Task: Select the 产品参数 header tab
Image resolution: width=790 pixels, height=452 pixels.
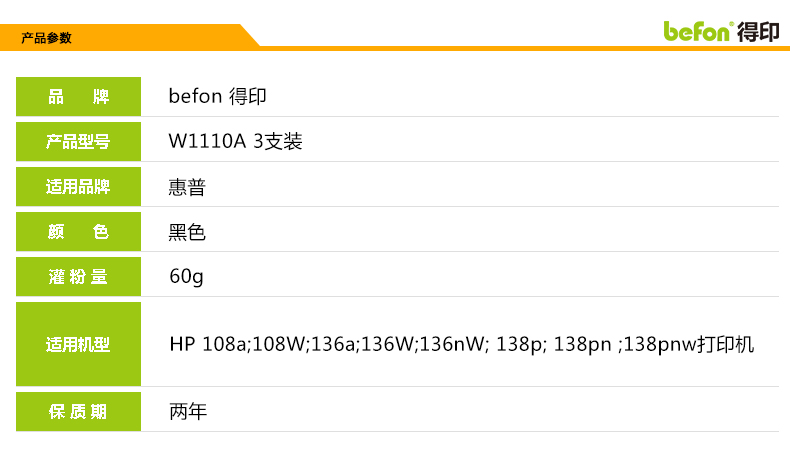Action: coord(47,38)
